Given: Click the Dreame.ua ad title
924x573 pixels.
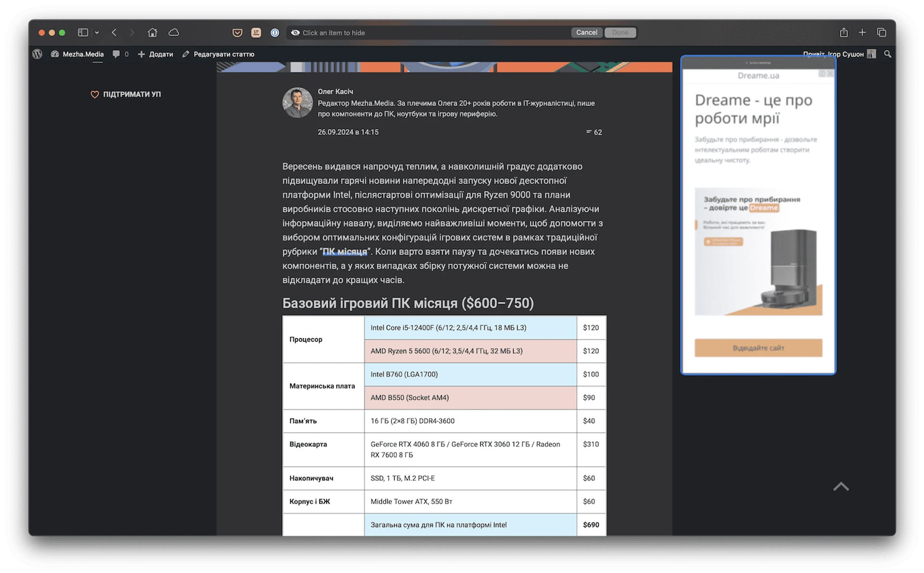Looking at the screenshot, I should (758, 76).
